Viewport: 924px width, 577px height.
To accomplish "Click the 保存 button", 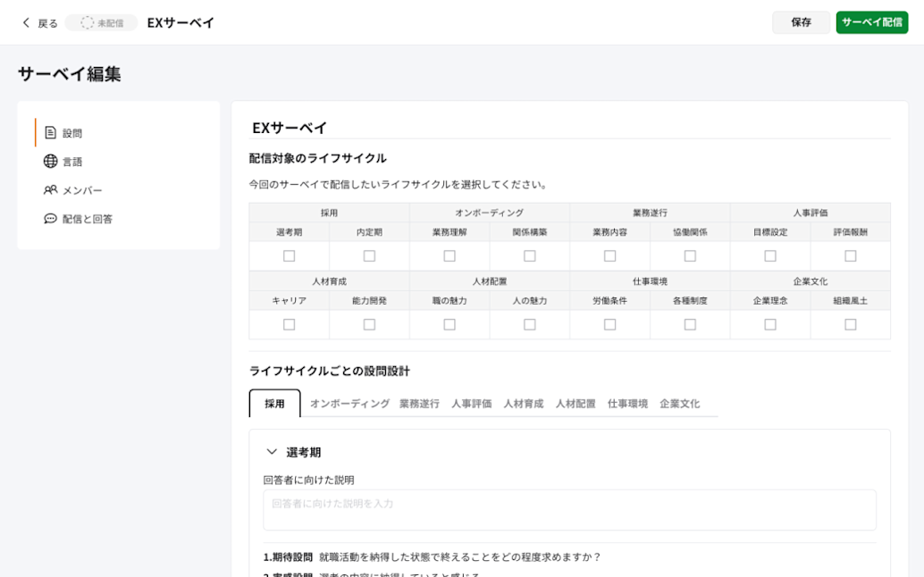I will coord(800,21).
